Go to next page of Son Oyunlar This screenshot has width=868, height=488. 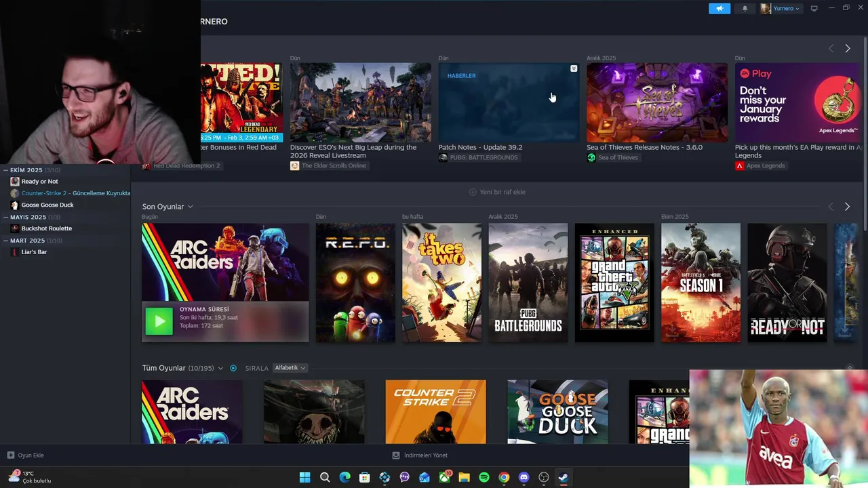847,206
